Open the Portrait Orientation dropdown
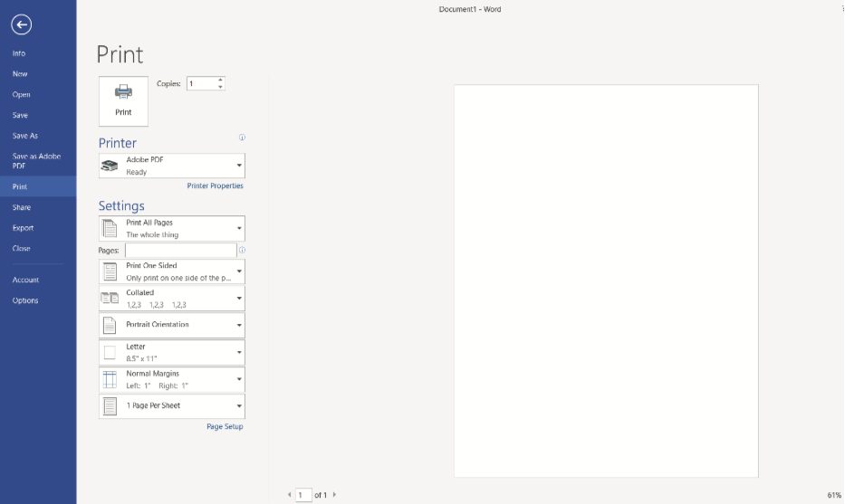This screenshot has height=504, width=845. click(171, 325)
